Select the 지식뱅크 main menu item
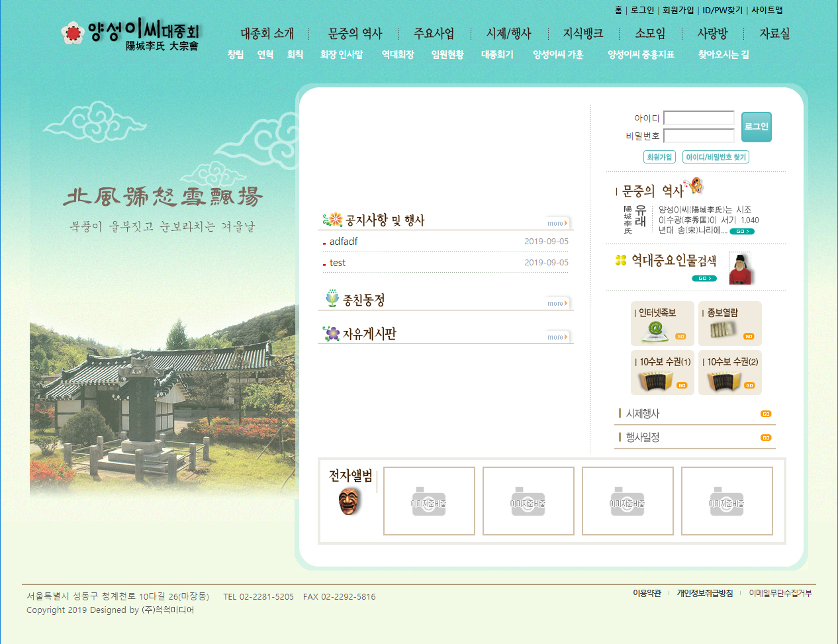Viewport: 838px width, 644px height. (582, 34)
